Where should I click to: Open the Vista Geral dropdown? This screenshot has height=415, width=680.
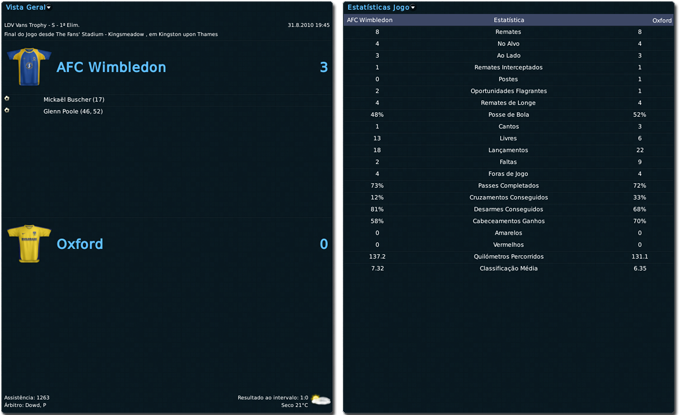(x=28, y=7)
